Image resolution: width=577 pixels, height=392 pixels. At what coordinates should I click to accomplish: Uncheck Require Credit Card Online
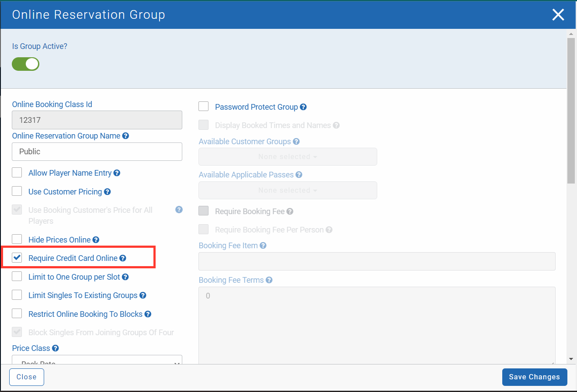[17, 257]
